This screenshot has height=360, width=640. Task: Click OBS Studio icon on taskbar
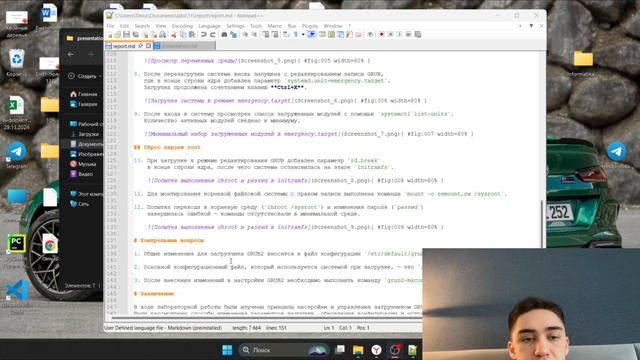[x=395, y=350]
